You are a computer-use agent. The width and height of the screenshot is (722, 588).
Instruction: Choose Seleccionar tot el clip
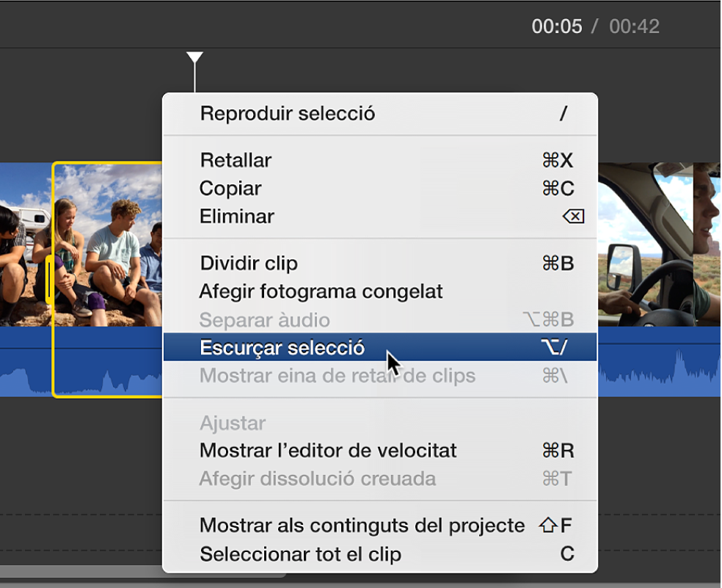(x=300, y=554)
